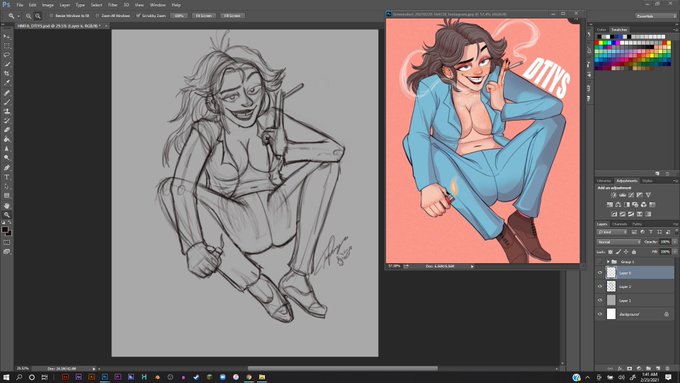Switch to the Channels tab
Screen dimensions: 680x383
click(619, 224)
